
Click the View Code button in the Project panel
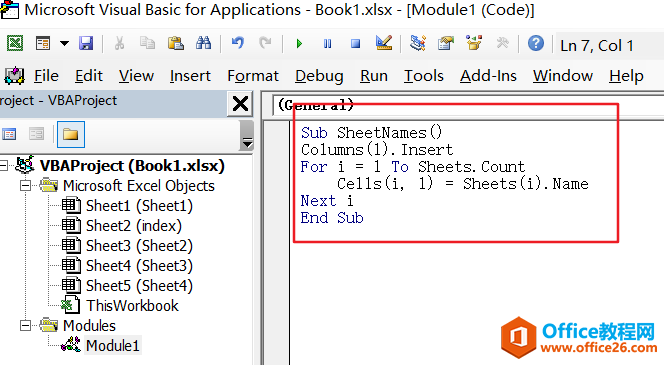point(9,134)
